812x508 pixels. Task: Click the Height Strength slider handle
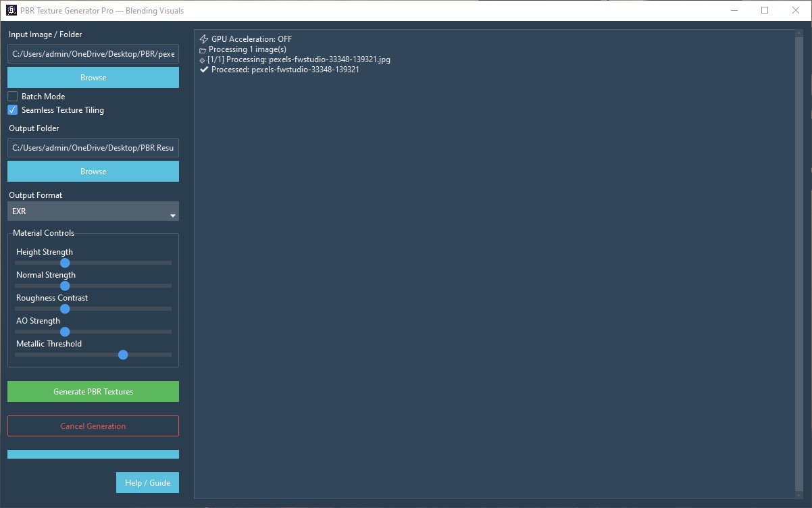click(x=65, y=263)
